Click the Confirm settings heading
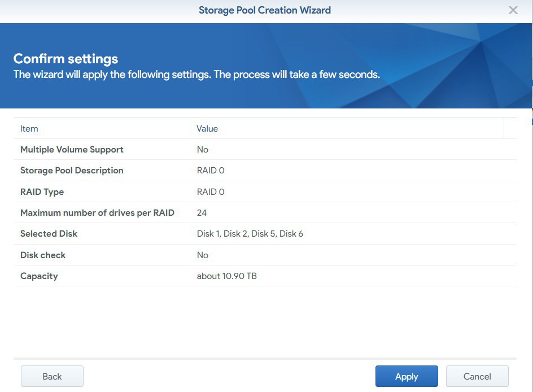The height and width of the screenshot is (392, 533). click(x=65, y=59)
